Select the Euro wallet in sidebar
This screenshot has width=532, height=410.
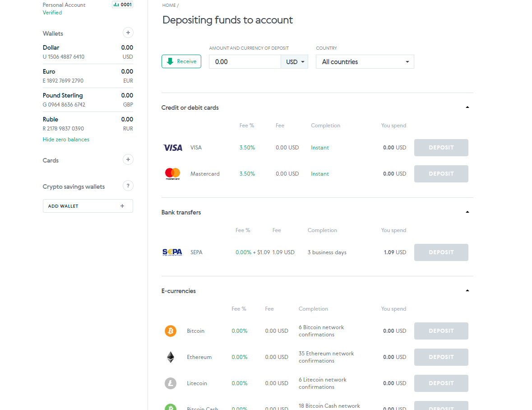pyautogui.click(x=88, y=76)
